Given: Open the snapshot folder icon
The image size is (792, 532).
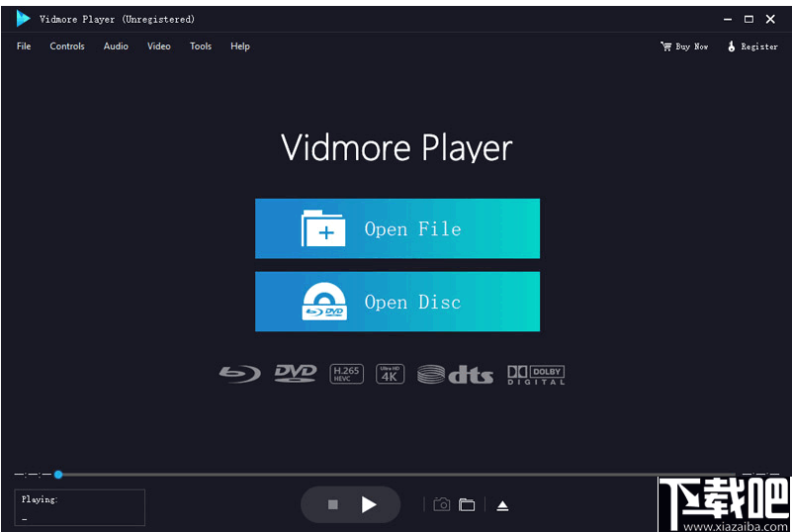Looking at the screenshot, I should [467, 505].
